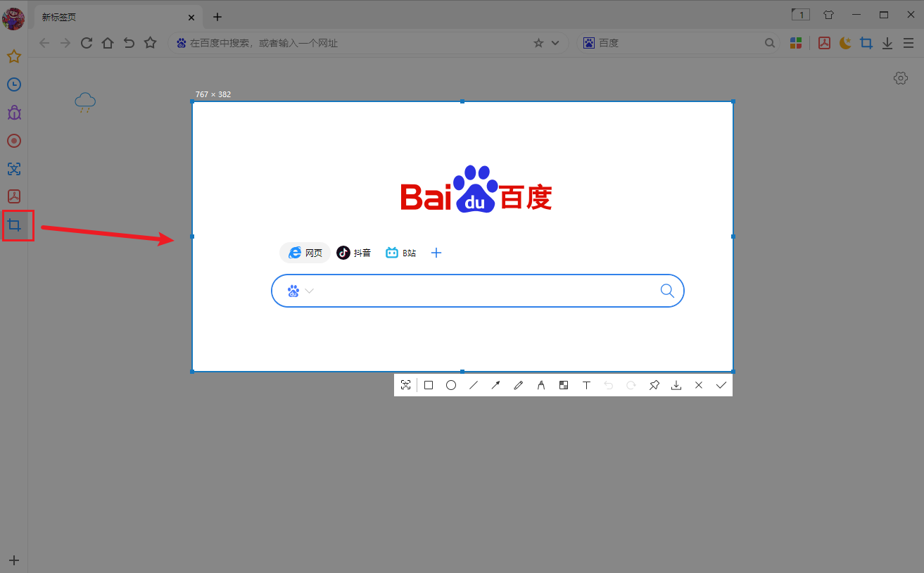Click the PDF extension icon in toolbar
The height and width of the screenshot is (573, 924).
point(824,43)
